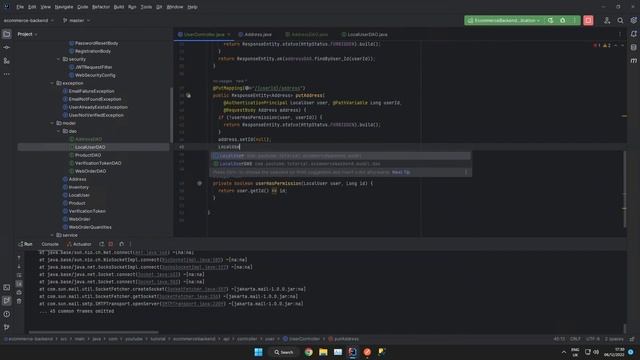Select LocalUser completion suggestion
The width and height of the screenshot is (640, 360).
340,156
